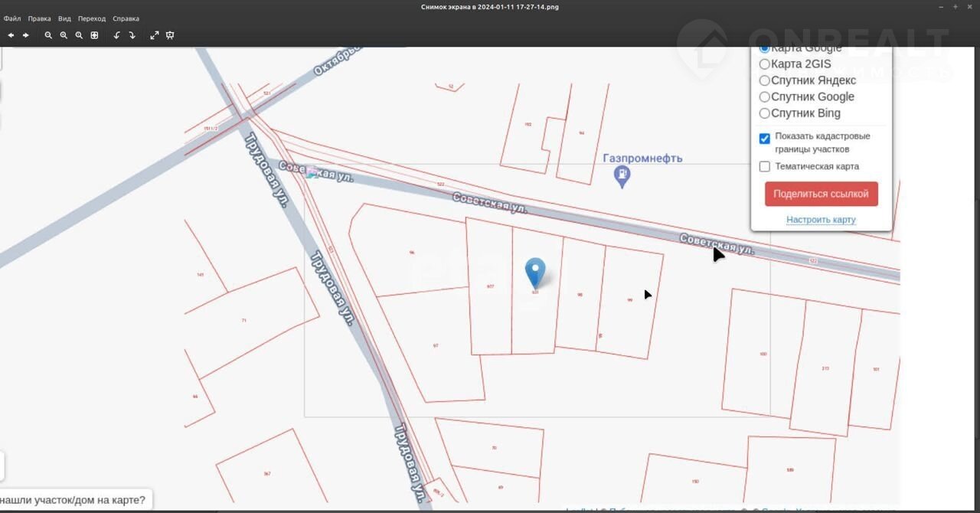980x513 pixels.
Task: Open the Справка menu
Action: point(126,18)
